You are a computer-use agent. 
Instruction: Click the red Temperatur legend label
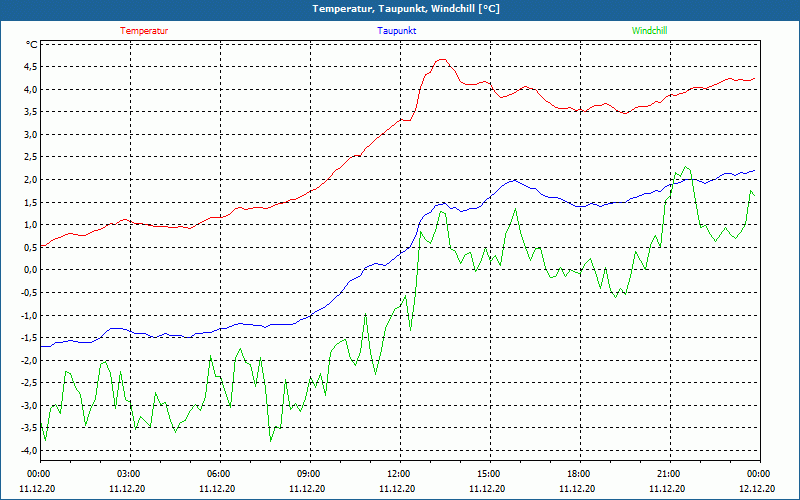pyautogui.click(x=144, y=31)
